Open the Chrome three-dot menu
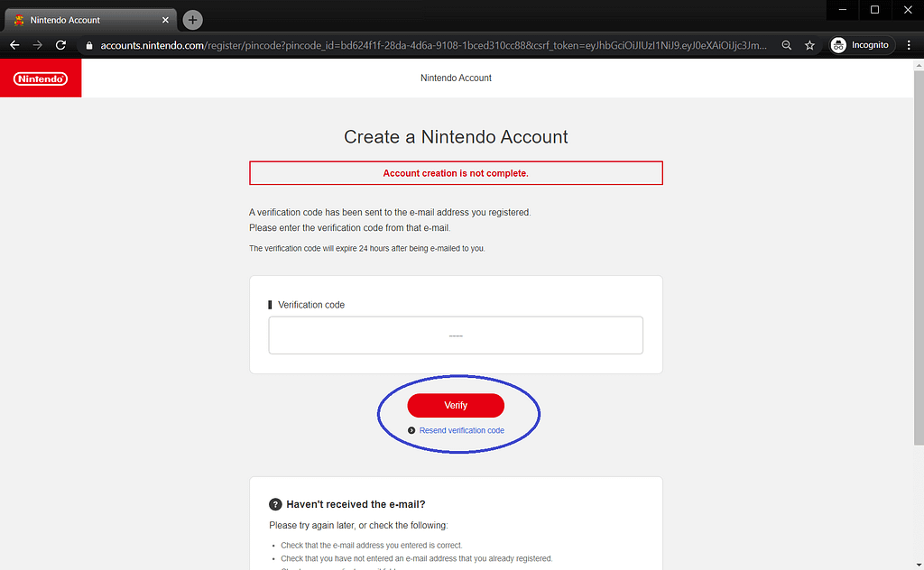924x570 pixels. pyautogui.click(x=909, y=45)
